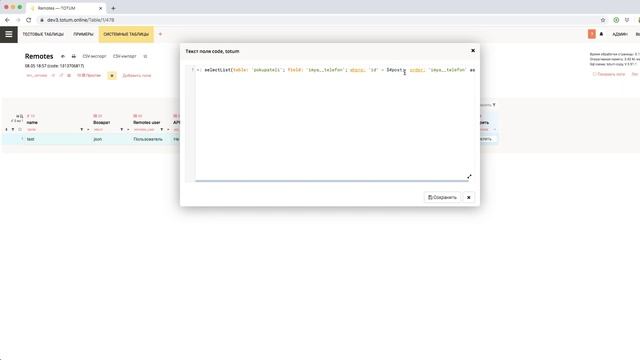The height and width of the screenshot is (360, 640).
Task: Open the hamburger main menu
Action: tap(9, 34)
